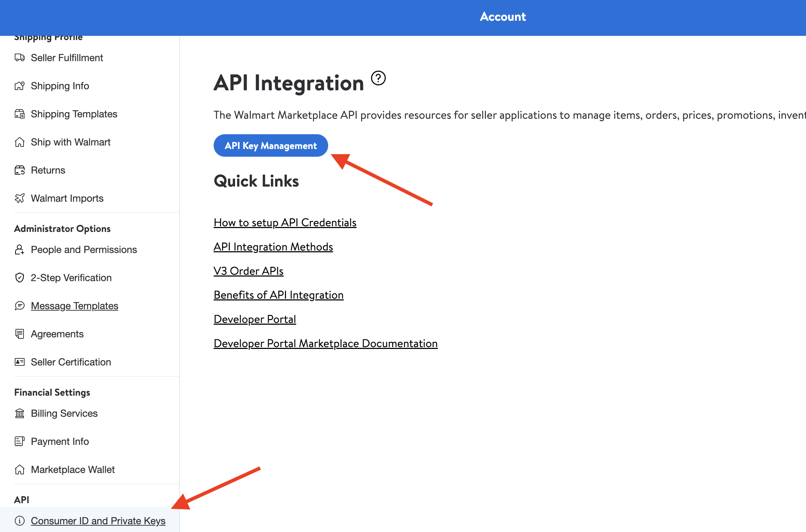806x532 pixels.
Task: Follow the V3 Order APIs link
Action: [x=248, y=271]
